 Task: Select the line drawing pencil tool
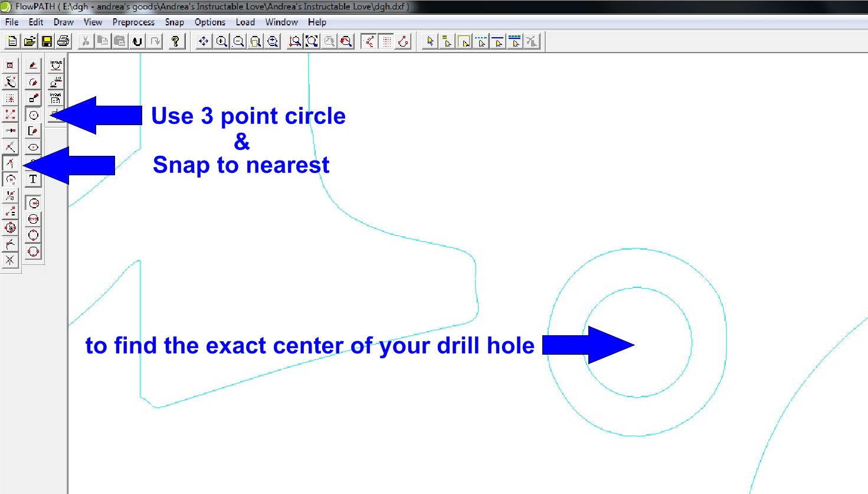pos(33,66)
